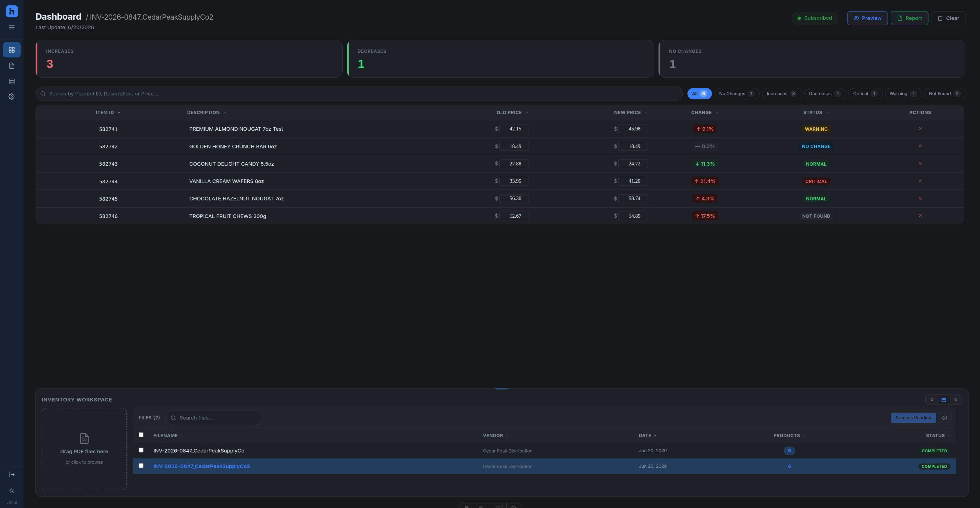
Task: Focus the Search files input
Action: [214, 418]
